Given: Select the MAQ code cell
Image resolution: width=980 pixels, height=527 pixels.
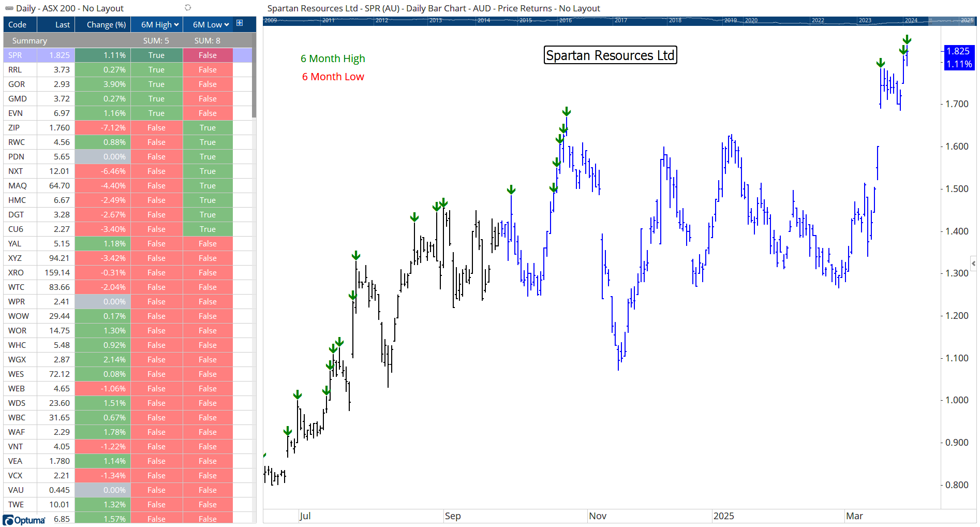Looking at the screenshot, I should click(20, 186).
